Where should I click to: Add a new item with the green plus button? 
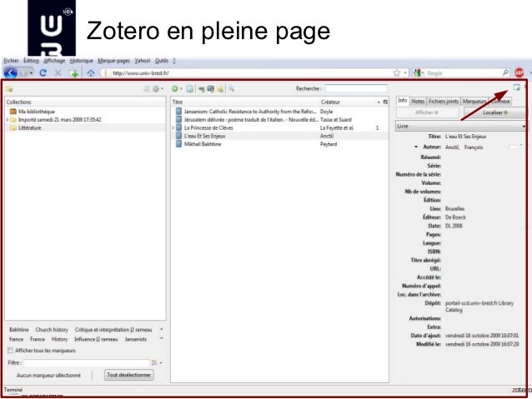[175, 89]
